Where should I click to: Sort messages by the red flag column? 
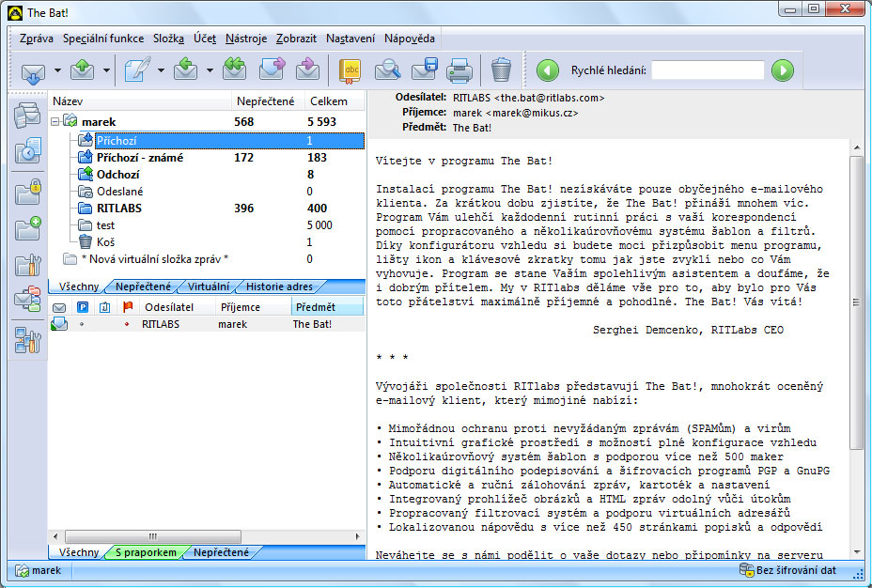[128, 307]
